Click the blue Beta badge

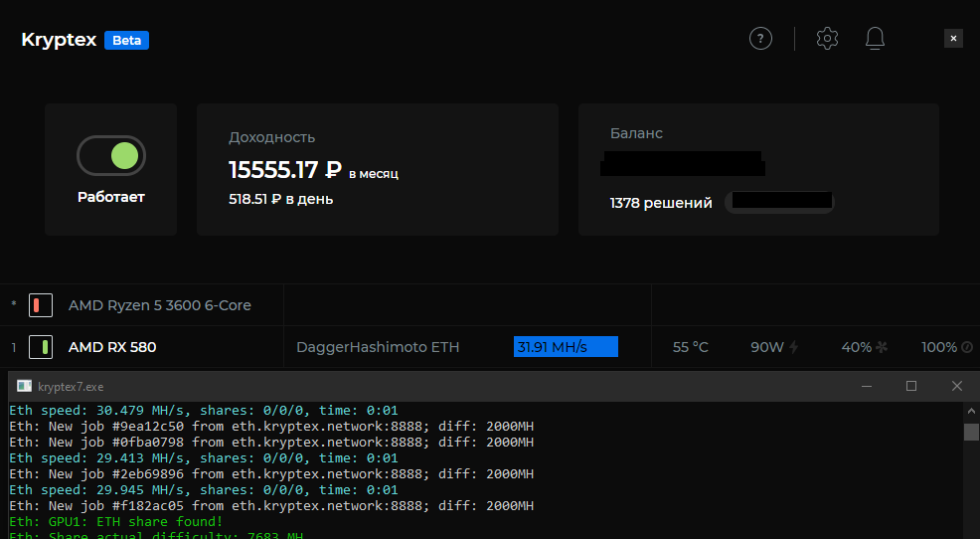(x=126, y=41)
